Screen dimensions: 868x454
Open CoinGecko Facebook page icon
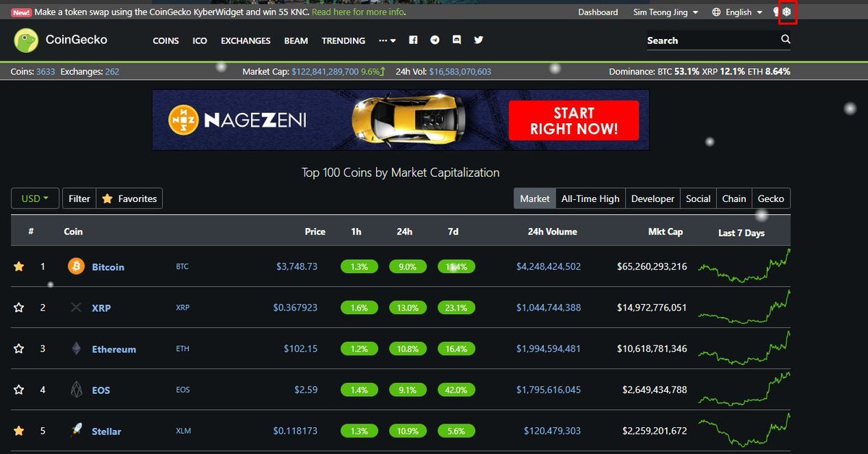pyautogui.click(x=413, y=41)
